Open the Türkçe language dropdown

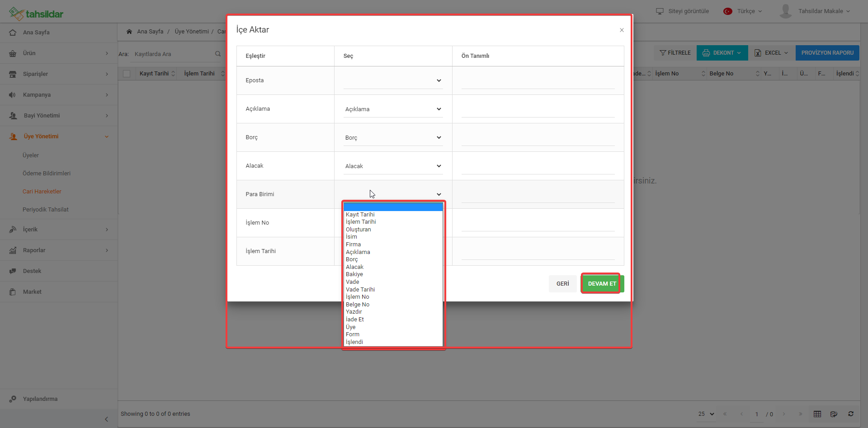pos(743,11)
